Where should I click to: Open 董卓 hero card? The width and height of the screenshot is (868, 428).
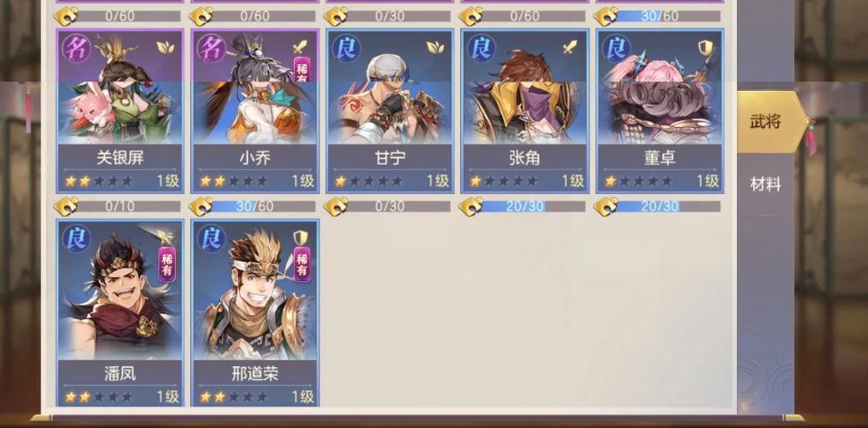660,111
